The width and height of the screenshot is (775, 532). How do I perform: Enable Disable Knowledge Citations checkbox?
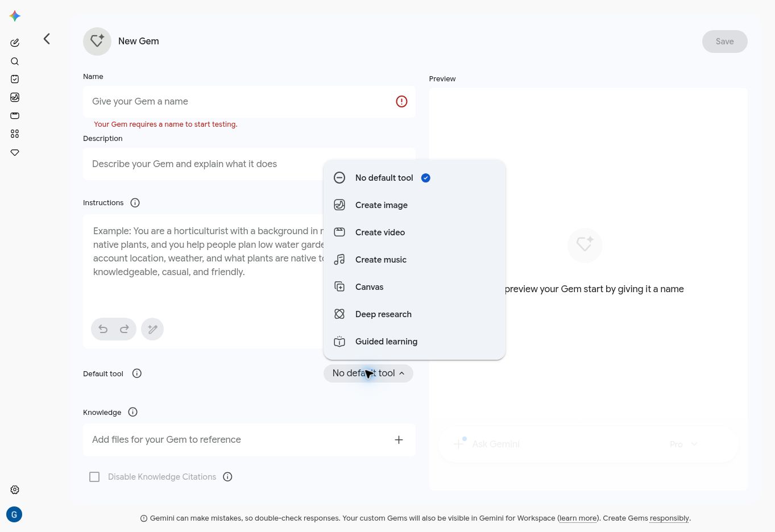pyautogui.click(x=94, y=477)
